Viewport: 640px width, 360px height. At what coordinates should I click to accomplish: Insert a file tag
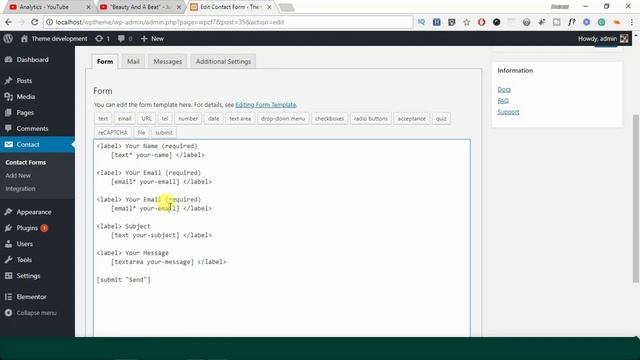(x=141, y=133)
